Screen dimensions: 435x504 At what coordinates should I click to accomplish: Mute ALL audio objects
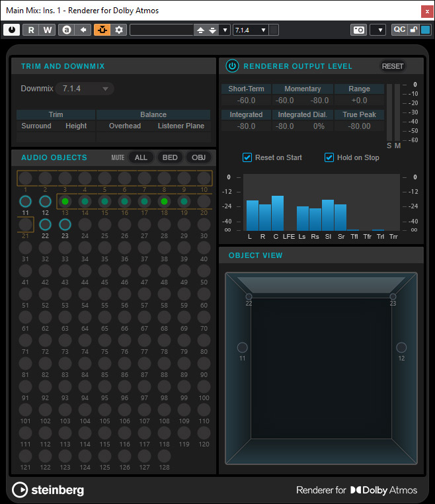(141, 157)
